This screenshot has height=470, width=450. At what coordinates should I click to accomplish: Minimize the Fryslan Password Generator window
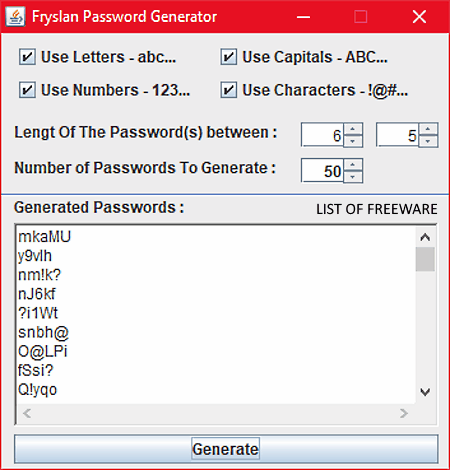(303, 17)
